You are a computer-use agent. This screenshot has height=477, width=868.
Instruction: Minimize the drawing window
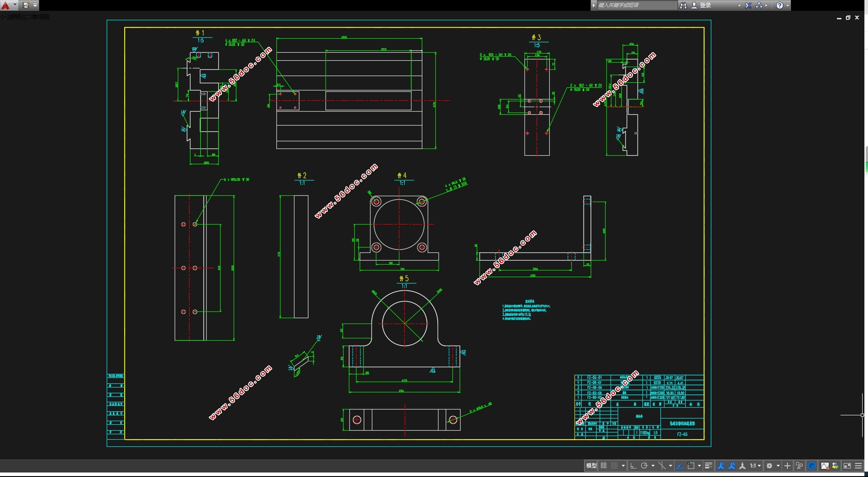pyautogui.click(x=839, y=18)
